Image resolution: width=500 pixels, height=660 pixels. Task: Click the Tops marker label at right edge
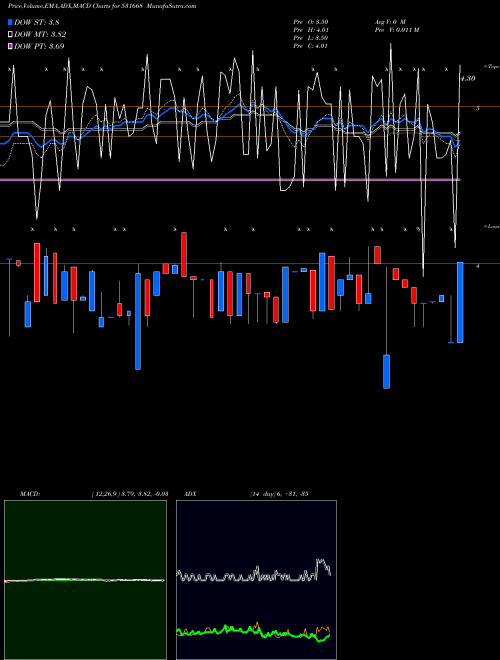pyautogui.click(x=492, y=67)
